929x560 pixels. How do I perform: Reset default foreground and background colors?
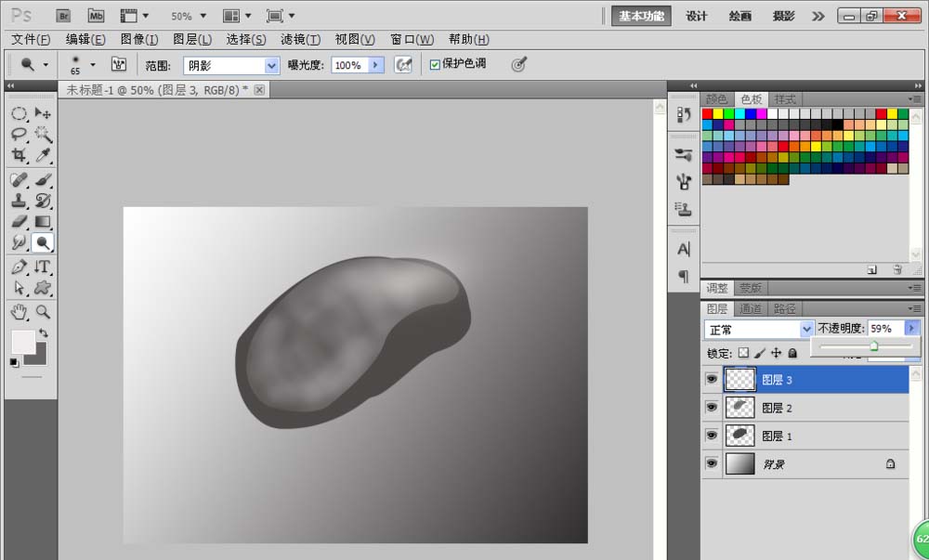(x=14, y=362)
